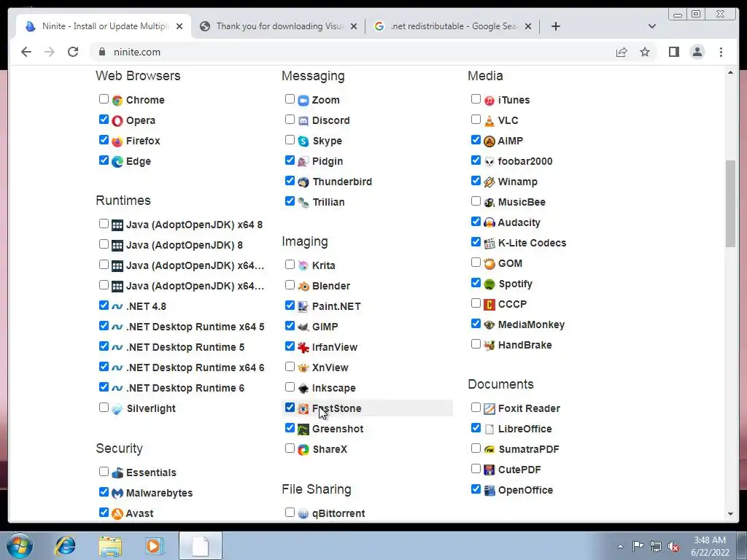The height and width of the screenshot is (560, 747).
Task: Check the Essentials security checkbox
Action: [104, 472]
